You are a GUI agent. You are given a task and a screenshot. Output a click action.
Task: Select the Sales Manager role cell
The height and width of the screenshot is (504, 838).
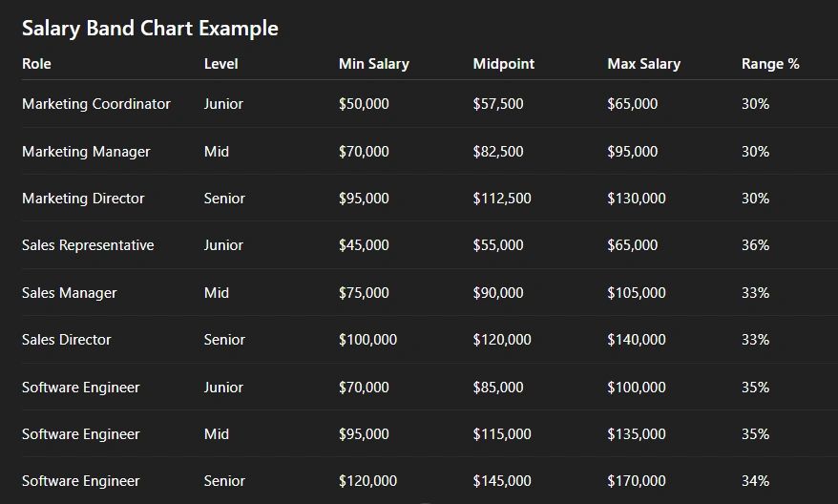69,293
